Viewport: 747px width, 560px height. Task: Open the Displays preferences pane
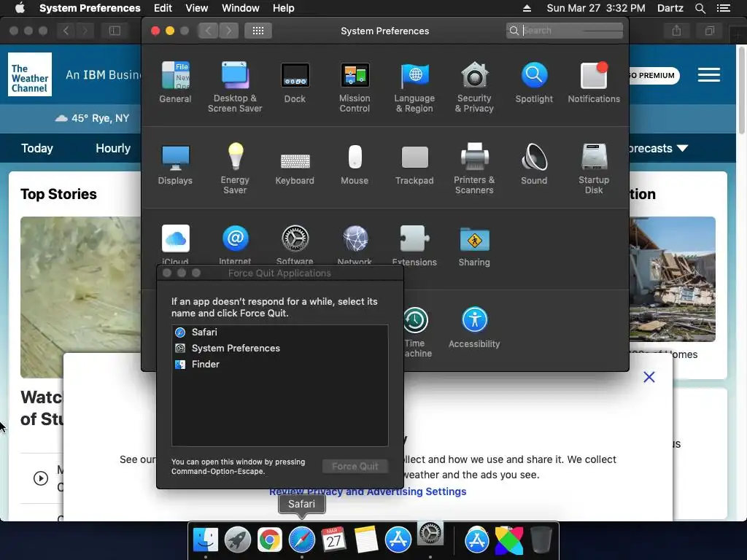click(175, 164)
